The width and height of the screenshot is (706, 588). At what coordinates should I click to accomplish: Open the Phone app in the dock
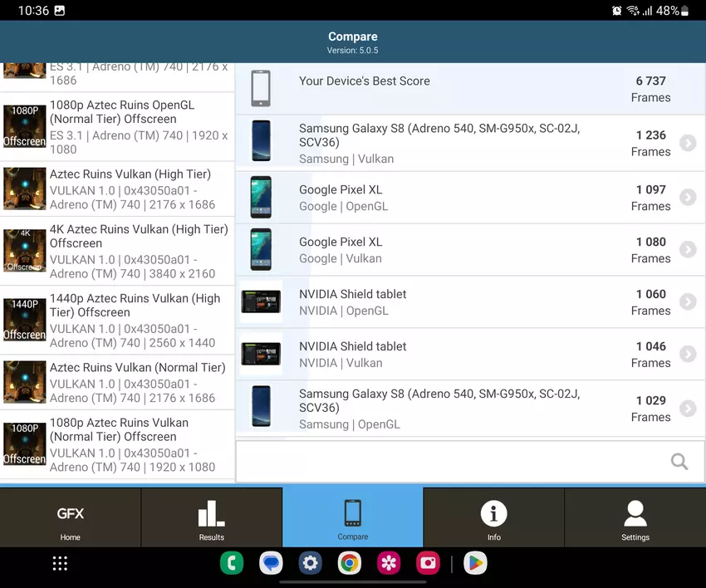click(232, 564)
